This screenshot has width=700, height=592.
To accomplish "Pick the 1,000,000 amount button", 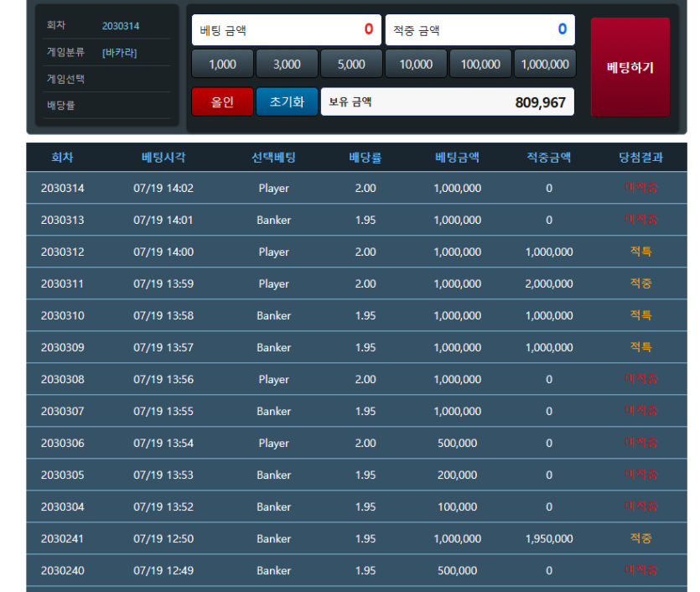I will [x=545, y=65].
